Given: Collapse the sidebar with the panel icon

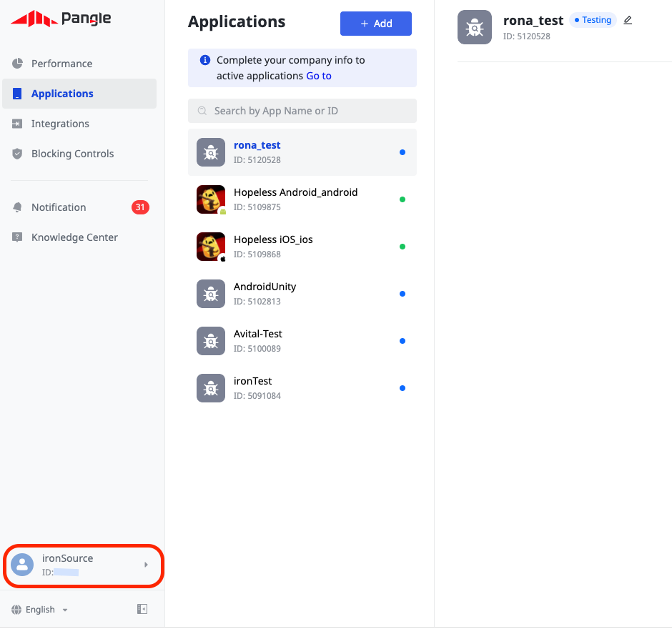Looking at the screenshot, I should click(142, 609).
